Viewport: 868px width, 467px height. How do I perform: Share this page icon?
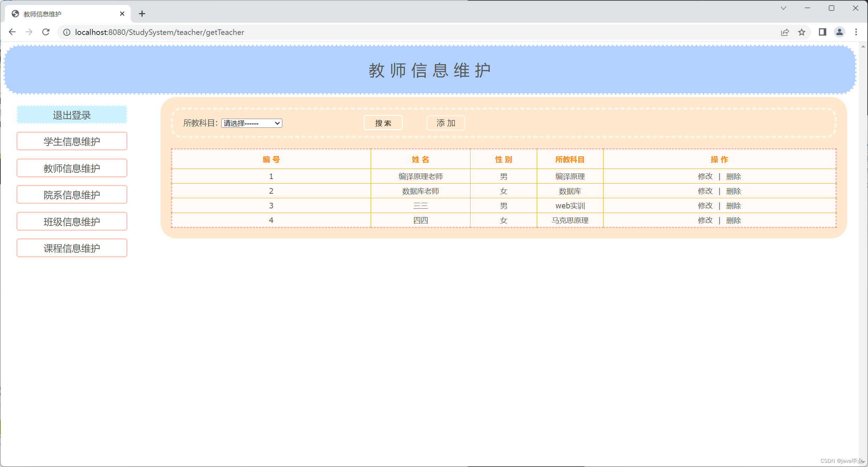(x=785, y=32)
